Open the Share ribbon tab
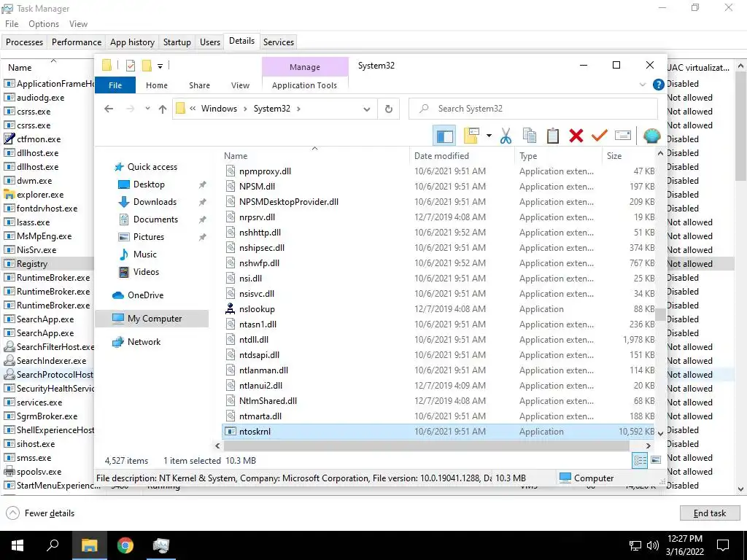 click(x=199, y=85)
